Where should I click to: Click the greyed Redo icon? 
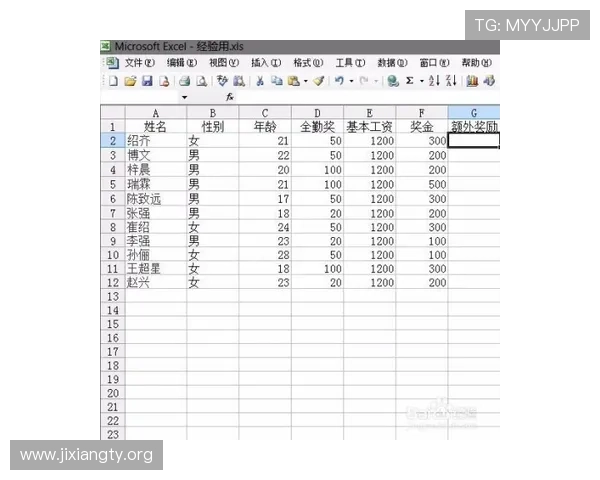364,81
